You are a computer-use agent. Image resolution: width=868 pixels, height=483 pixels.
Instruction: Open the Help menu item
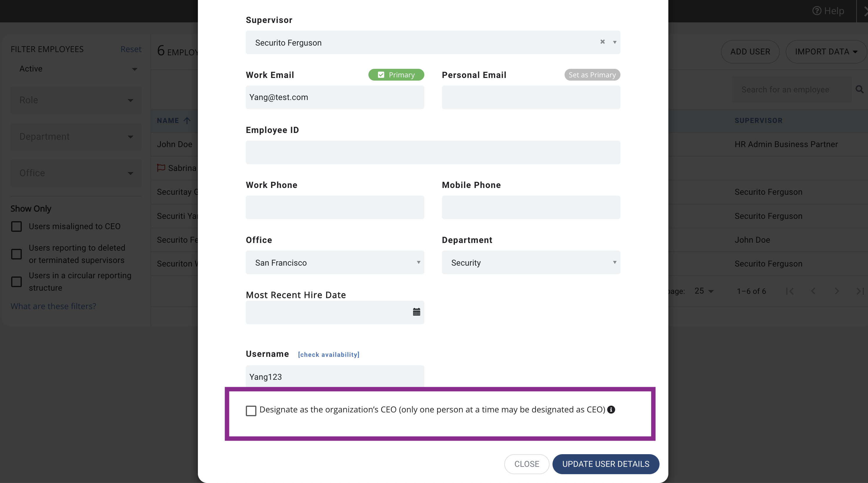point(829,11)
